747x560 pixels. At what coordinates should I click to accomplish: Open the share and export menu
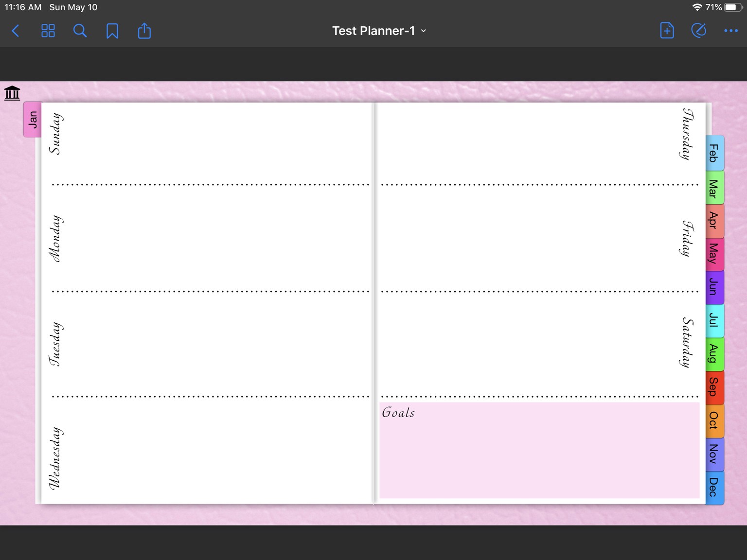pos(144,31)
